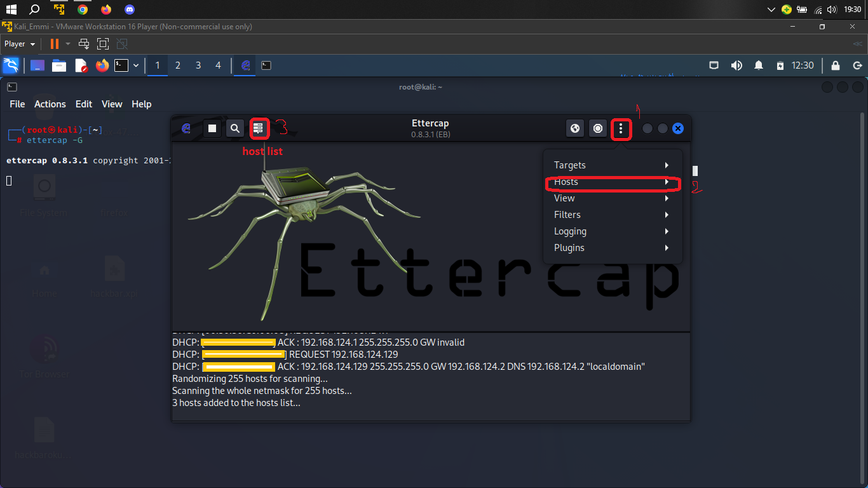The width and height of the screenshot is (868, 488).
Task: Click the Kali power manager battery icon
Action: [780, 65]
